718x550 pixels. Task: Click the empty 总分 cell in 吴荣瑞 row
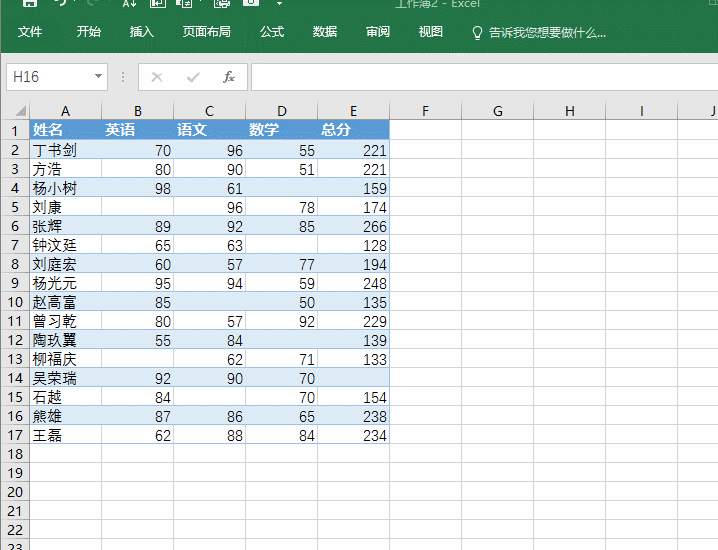pyautogui.click(x=354, y=378)
